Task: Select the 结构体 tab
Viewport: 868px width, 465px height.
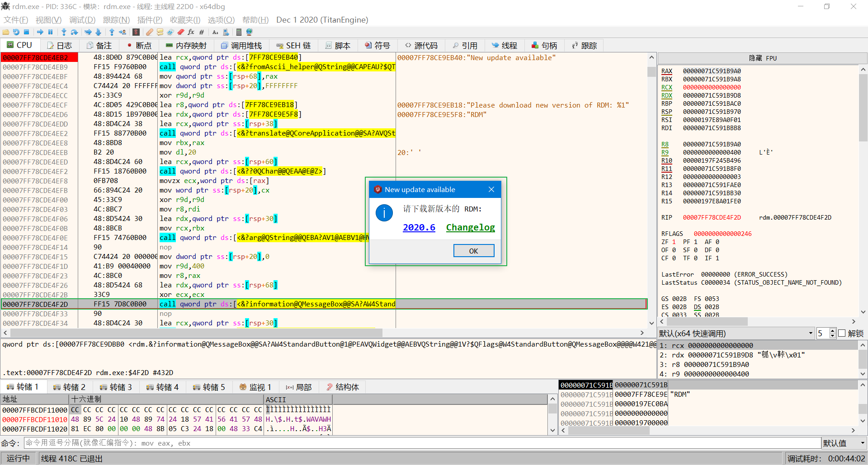Action: (x=343, y=387)
